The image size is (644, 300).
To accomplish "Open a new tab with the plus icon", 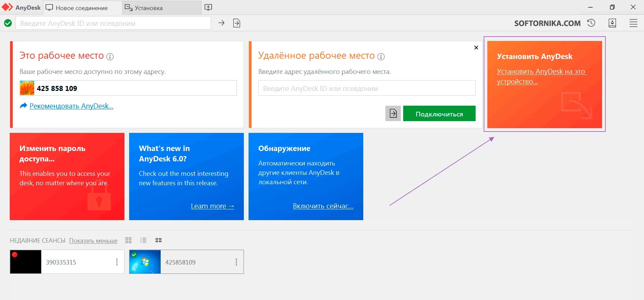I will [208, 7].
